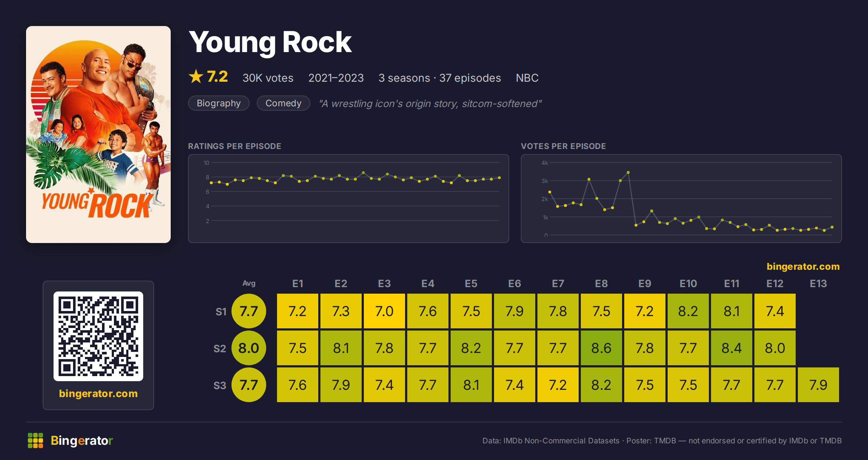Click the Bingerator grid logo icon

pyautogui.click(x=35, y=440)
